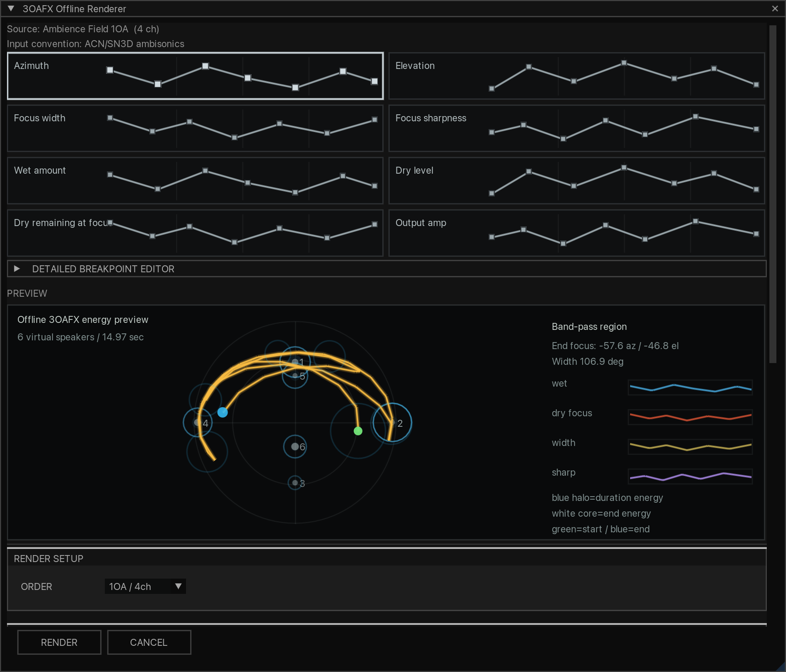Click the 'End focus: -57.6 az / -46.8 el' readout

[x=615, y=346]
